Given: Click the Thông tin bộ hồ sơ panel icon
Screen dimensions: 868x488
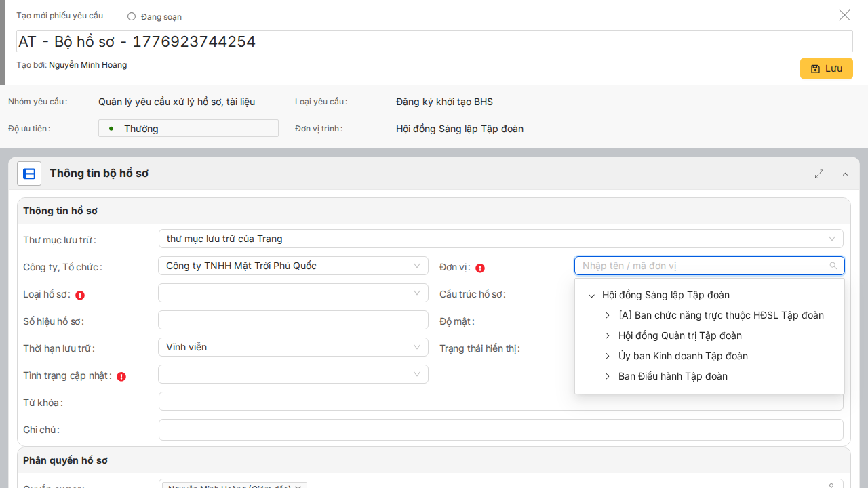Looking at the screenshot, I should pyautogui.click(x=29, y=174).
